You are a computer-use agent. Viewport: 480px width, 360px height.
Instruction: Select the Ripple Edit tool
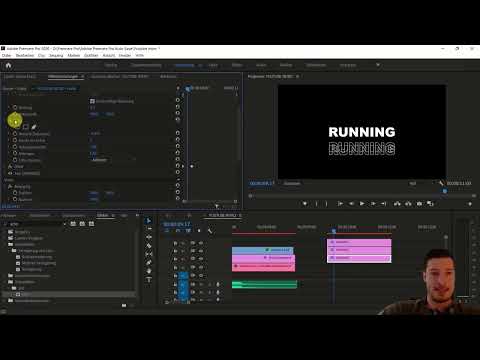149,237
